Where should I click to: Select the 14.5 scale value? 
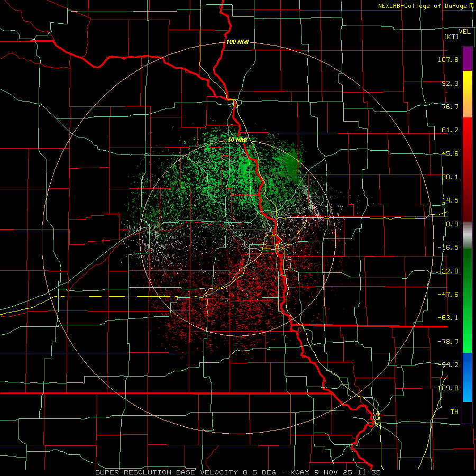coord(450,200)
